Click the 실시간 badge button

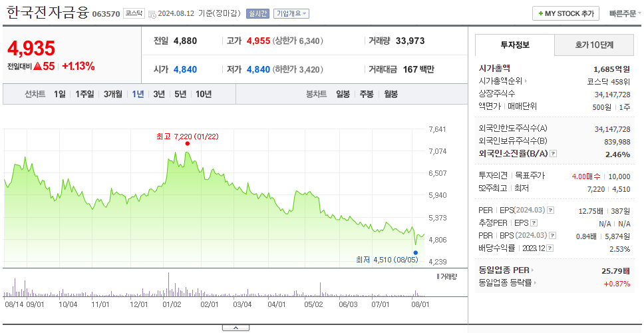click(257, 13)
